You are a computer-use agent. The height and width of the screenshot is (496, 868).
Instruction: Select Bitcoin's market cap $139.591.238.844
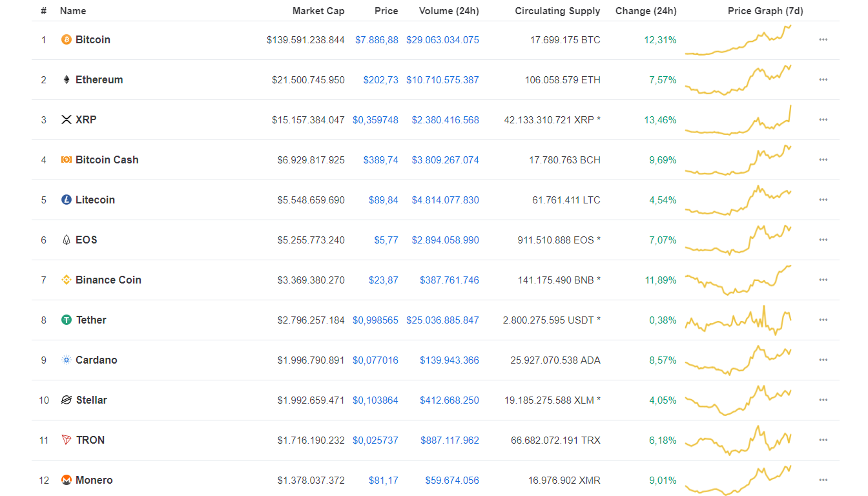[x=305, y=40]
